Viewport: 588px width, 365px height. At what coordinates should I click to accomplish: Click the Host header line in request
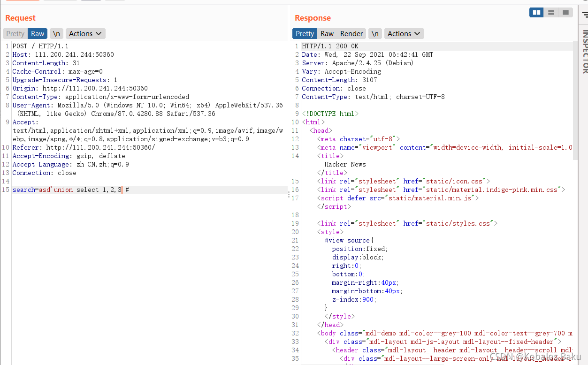coord(63,54)
